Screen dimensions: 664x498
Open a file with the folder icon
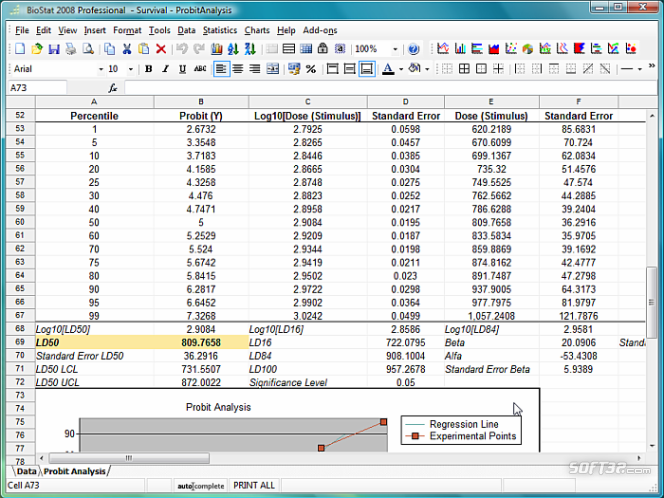[37, 49]
